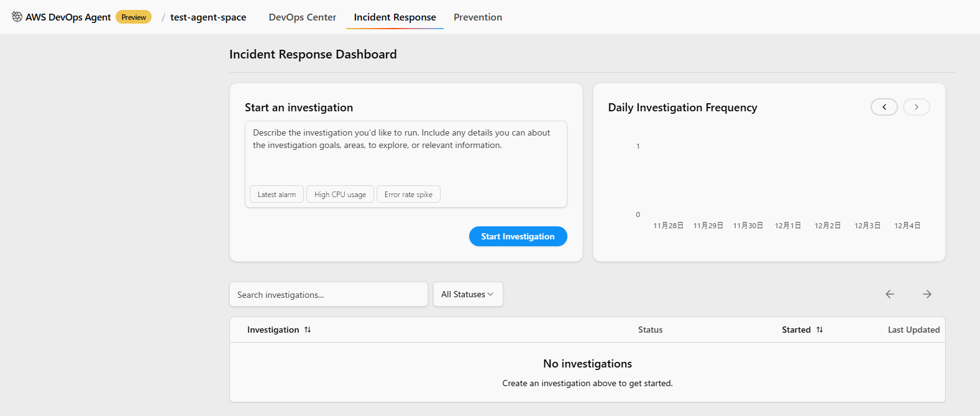
Task: Open the DevOps Center tab
Action: (x=303, y=17)
